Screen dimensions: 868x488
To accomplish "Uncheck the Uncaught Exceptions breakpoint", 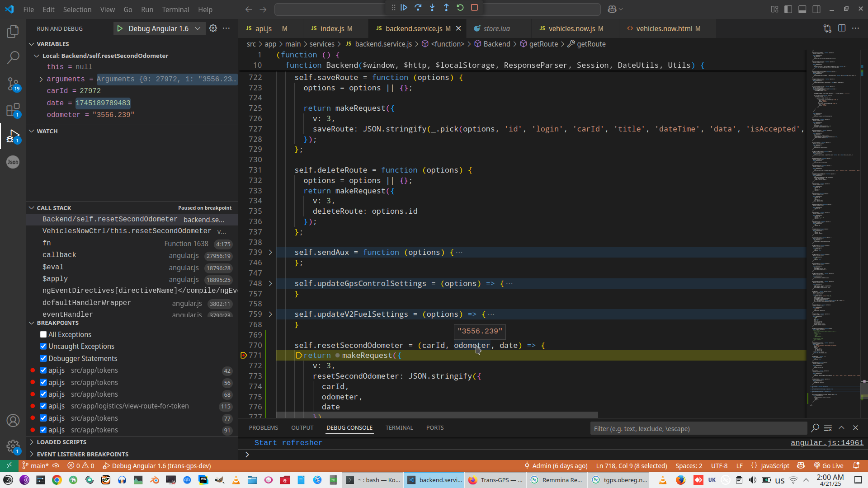I will tap(43, 346).
